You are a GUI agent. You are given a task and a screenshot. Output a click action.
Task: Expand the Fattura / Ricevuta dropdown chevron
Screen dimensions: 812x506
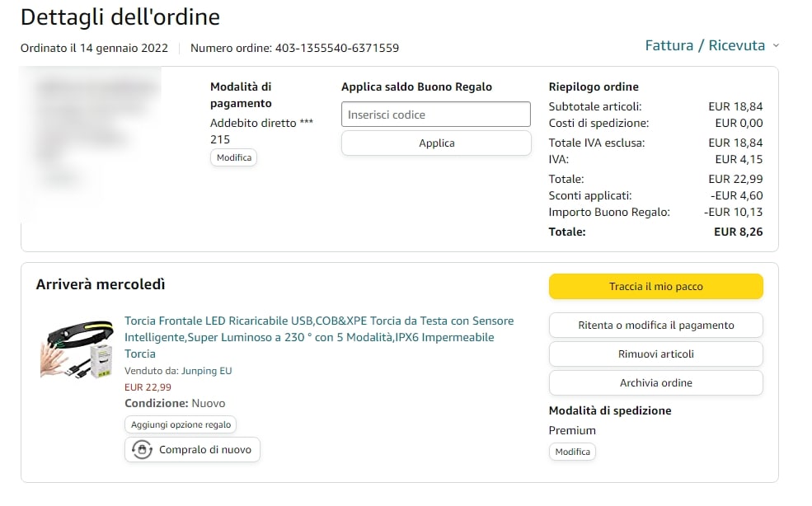click(x=776, y=46)
